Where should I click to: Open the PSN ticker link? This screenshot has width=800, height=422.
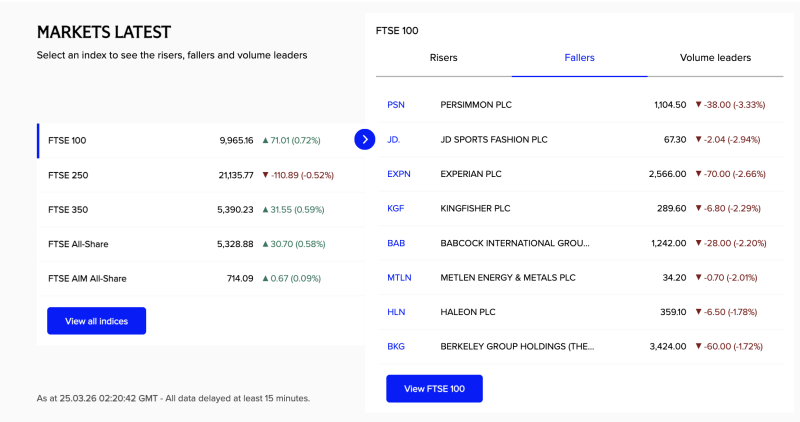(396, 105)
